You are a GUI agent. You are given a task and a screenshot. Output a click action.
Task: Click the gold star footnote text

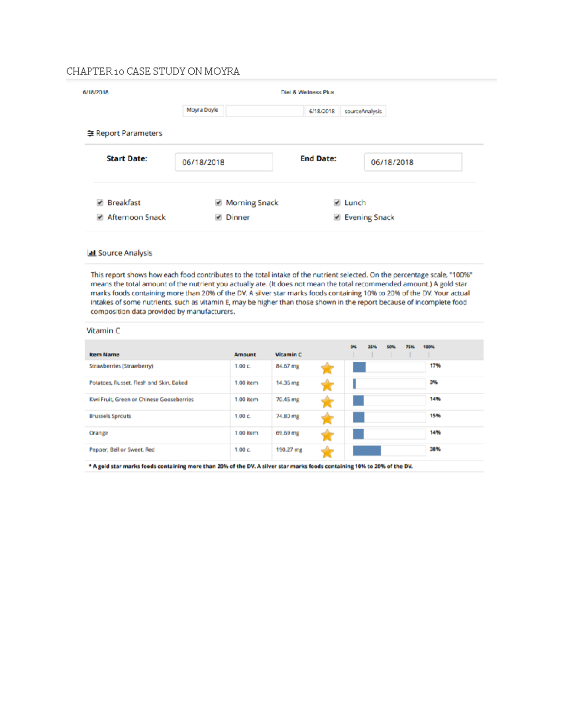(x=251, y=466)
